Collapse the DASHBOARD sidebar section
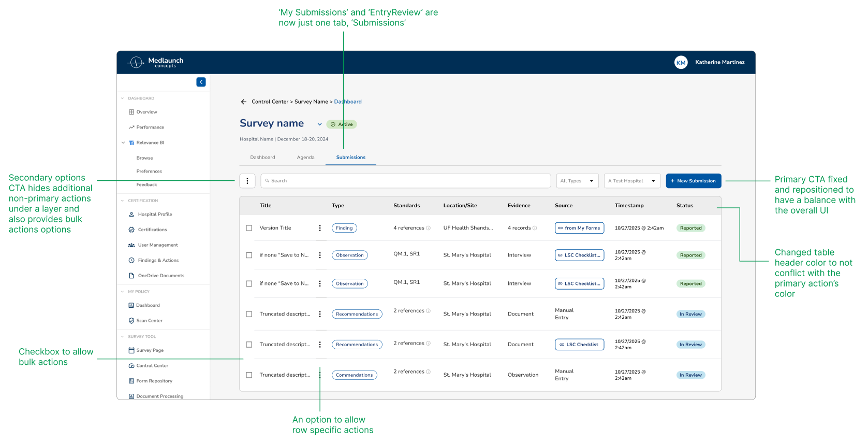 point(123,98)
